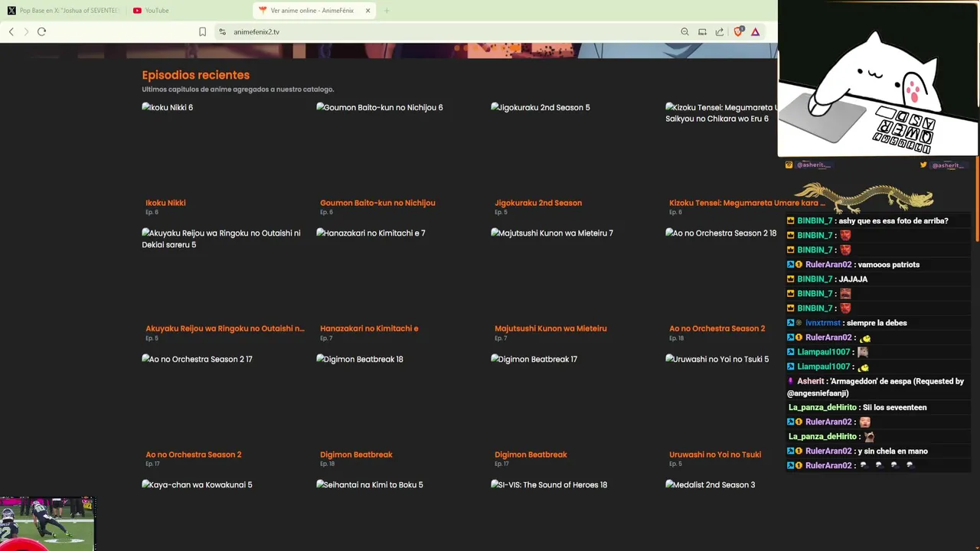Click orange Jigokuraku 2nd Season title link
The height and width of the screenshot is (551, 980).
coord(538,203)
